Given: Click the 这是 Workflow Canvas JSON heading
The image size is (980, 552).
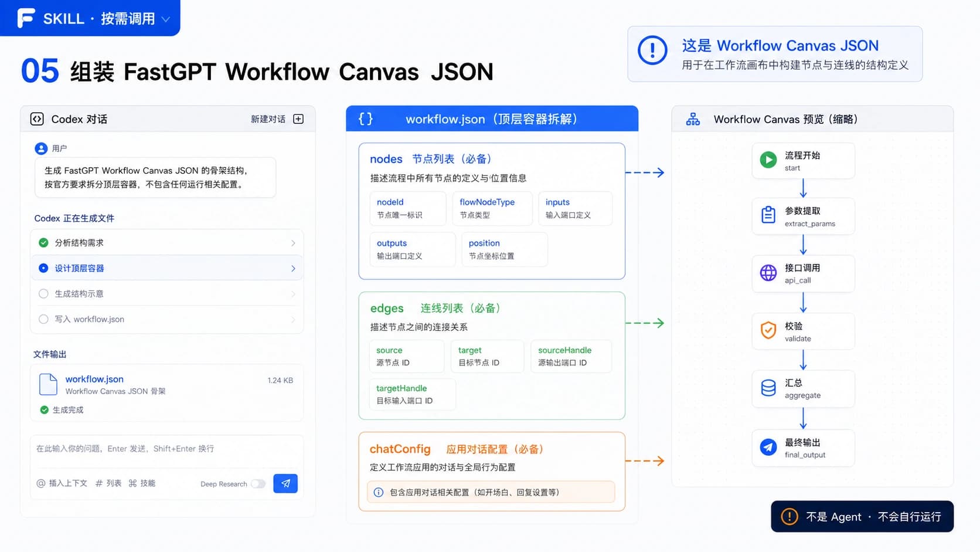Looking at the screenshot, I should click(780, 46).
